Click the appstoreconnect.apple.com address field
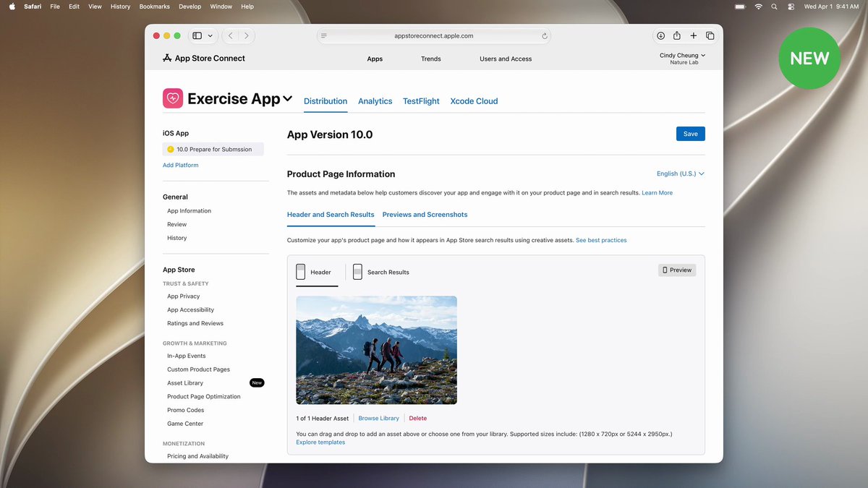The height and width of the screenshot is (488, 868). [x=434, y=35]
